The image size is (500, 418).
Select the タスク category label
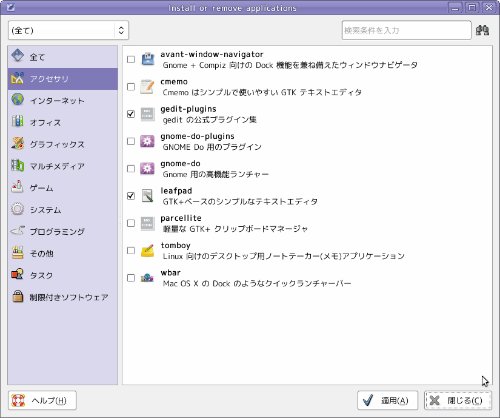pos(41,275)
